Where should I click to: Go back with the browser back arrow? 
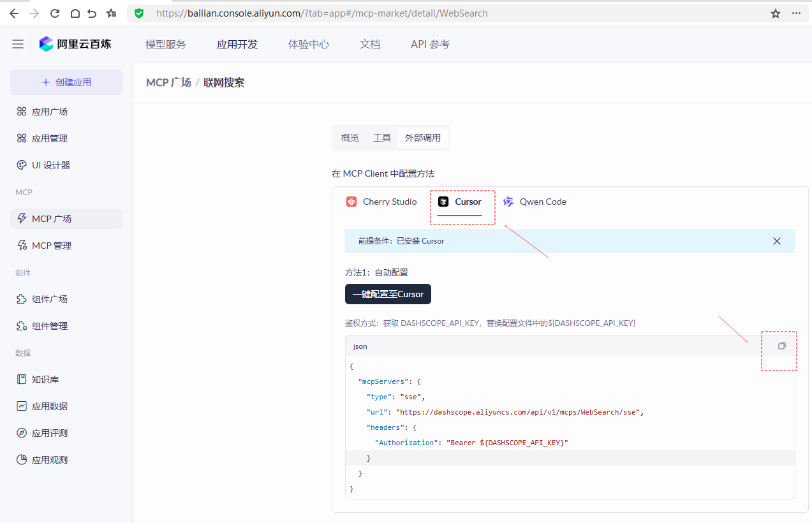point(13,13)
